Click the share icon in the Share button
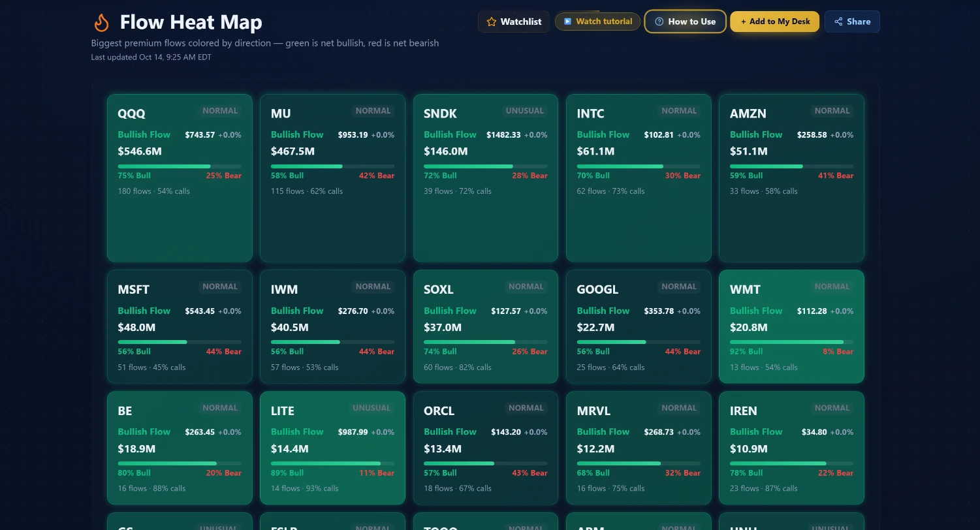Screen dimensions: 980x530 tap(838, 22)
